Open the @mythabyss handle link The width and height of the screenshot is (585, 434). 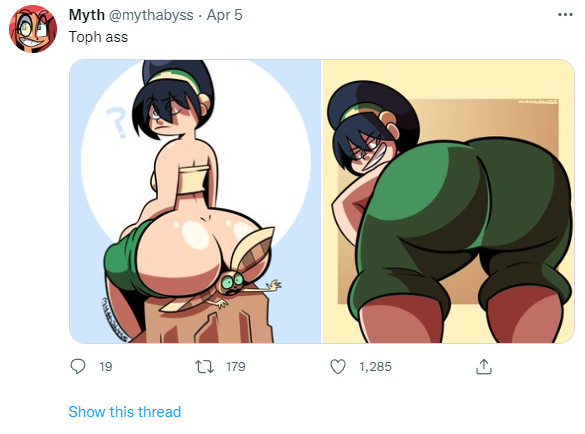pos(151,15)
